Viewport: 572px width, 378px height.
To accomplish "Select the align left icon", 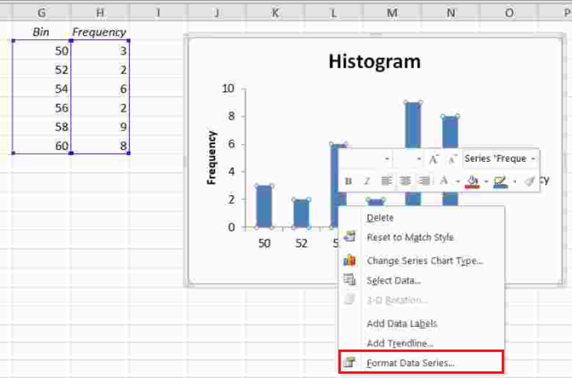I will pyautogui.click(x=386, y=181).
